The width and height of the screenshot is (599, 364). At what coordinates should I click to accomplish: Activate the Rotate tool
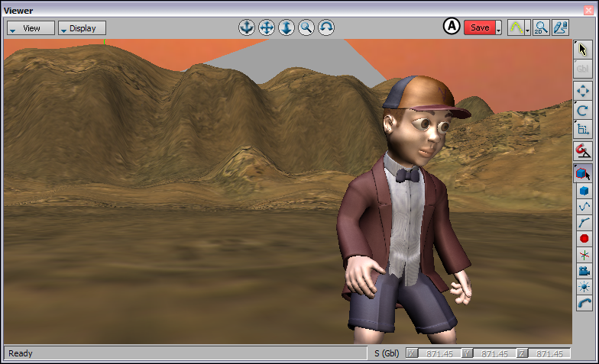tap(582, 111)
